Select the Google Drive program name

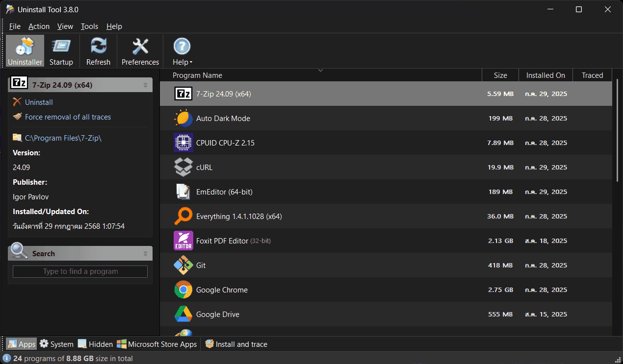(x=218, y=314)
